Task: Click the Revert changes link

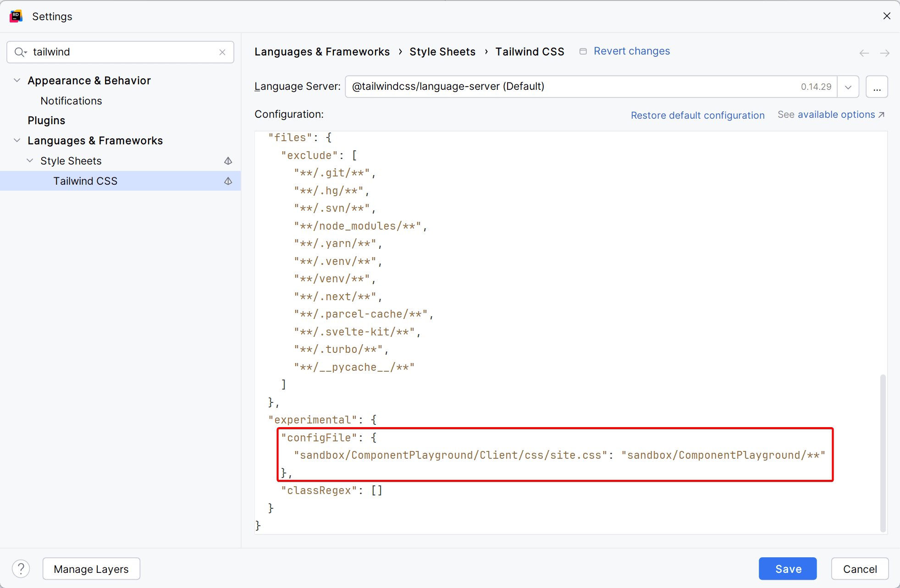Action: (x=631, y=51)
